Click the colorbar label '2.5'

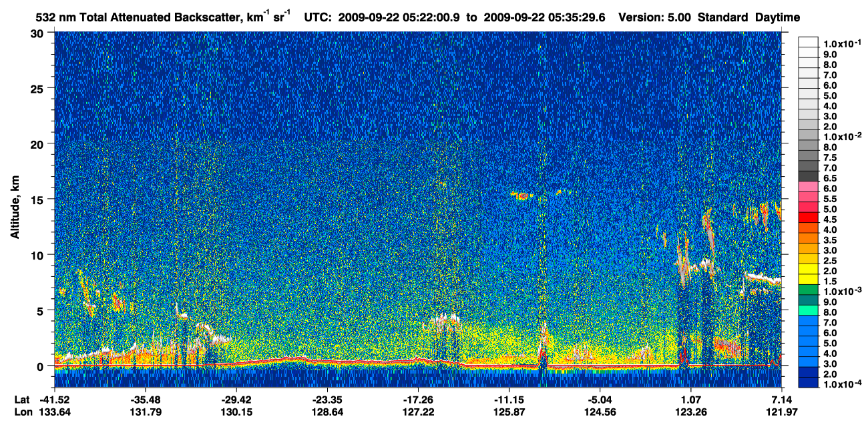(831, 261)
